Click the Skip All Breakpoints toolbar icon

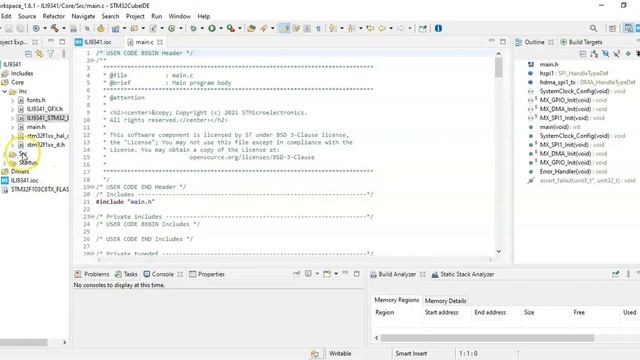(87, 28)
